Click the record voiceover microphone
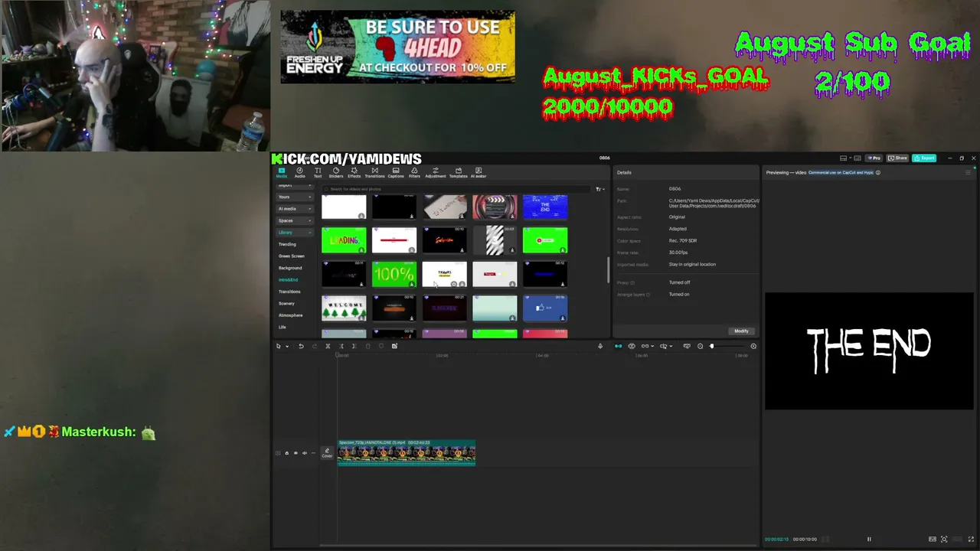The height and width of the screenshot is (551, 980). coord(600,347)
